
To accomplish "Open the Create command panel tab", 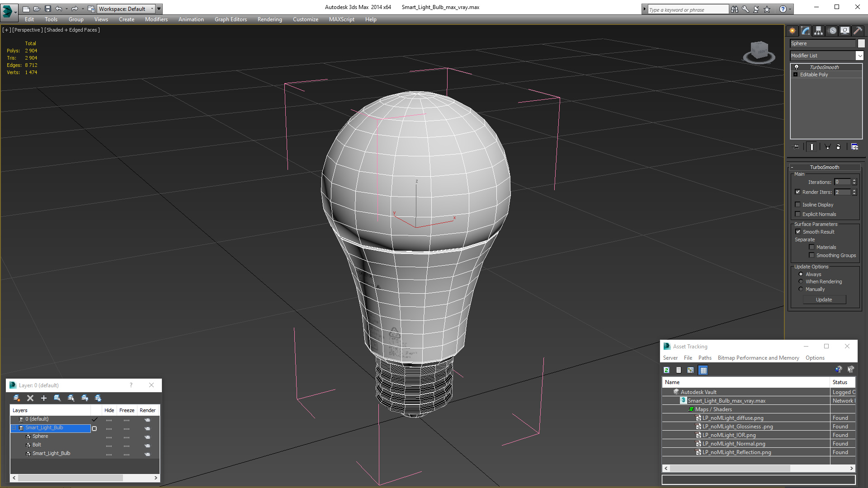I will pyautogui.click(x=792, y=31).
